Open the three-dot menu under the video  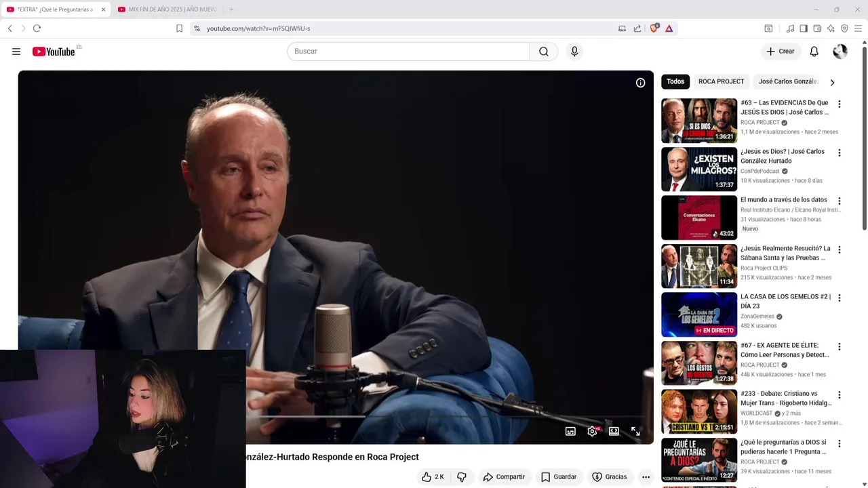click(646, 477)
